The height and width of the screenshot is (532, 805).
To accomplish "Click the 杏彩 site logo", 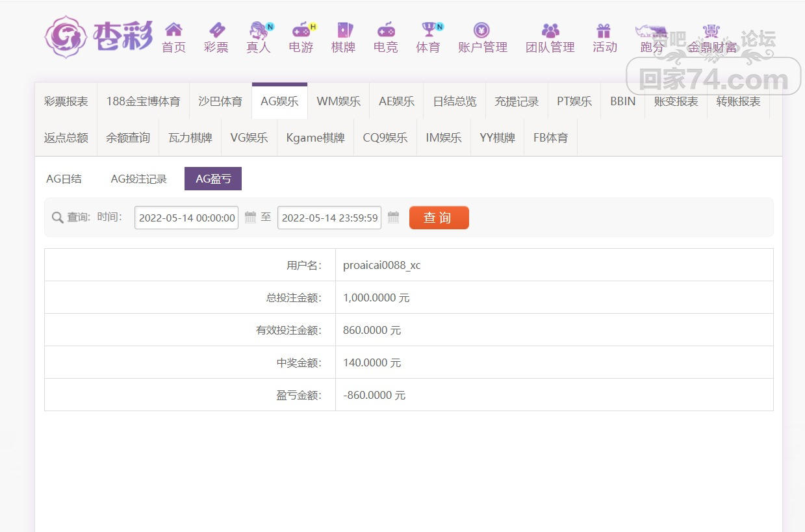I will pyautogui.click(x=99, y=36).
